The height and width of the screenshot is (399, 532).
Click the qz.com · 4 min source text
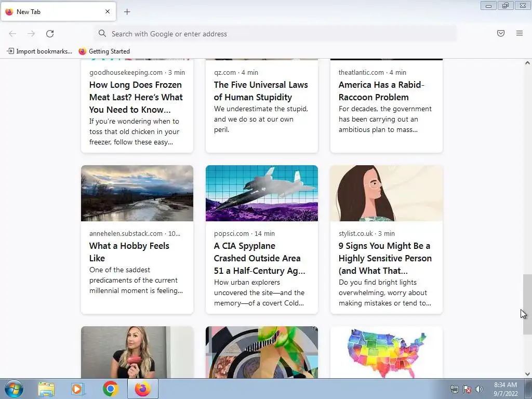236,72
